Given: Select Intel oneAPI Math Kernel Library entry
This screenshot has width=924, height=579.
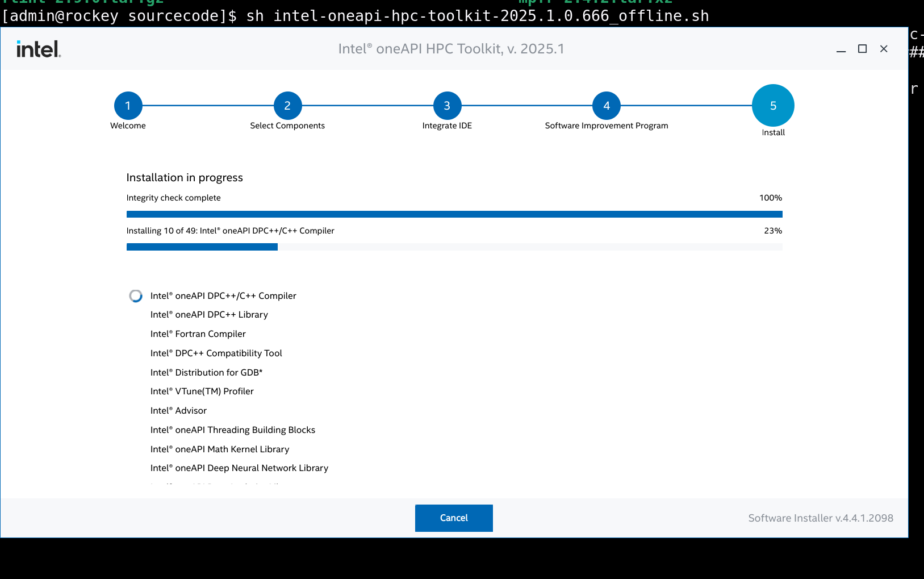Looking at the screenshot, I should (220, 449).
